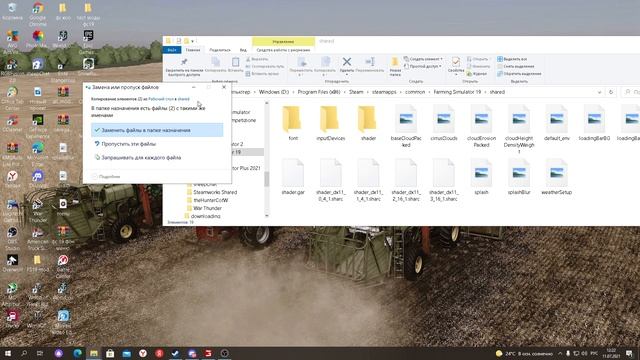Click the navigation pane scrollbar thumb
The height and width of the screenshot is (360, 640).
(267, 179)
